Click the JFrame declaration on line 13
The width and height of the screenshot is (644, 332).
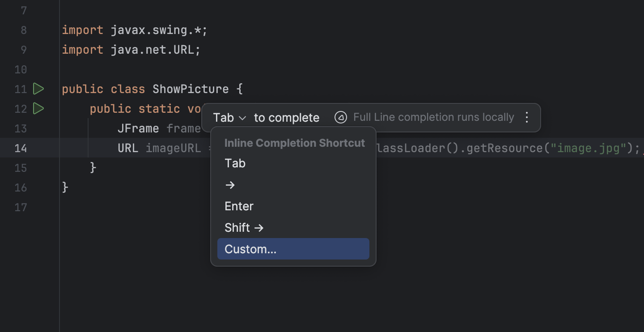[138, 128]
